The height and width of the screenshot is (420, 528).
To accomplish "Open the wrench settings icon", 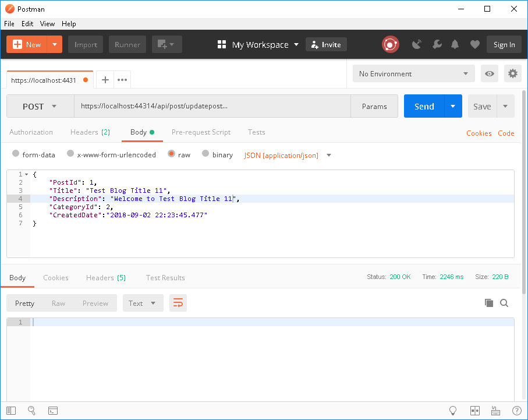I will pyautogui.click(x=437, y=44).
